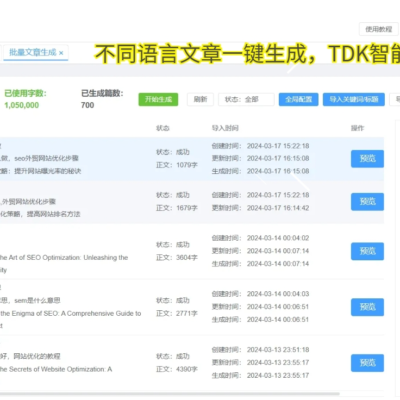Preview the article with 2771字
Image resolution: width=400 pixels, height=400 pixels.
[367, 307]
